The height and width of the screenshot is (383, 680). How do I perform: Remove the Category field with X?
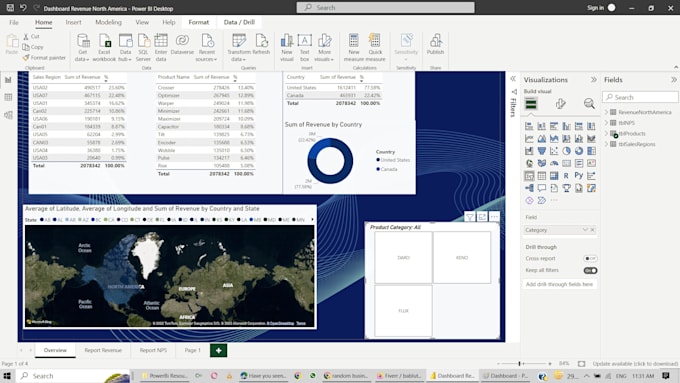[x=592, y=230]
